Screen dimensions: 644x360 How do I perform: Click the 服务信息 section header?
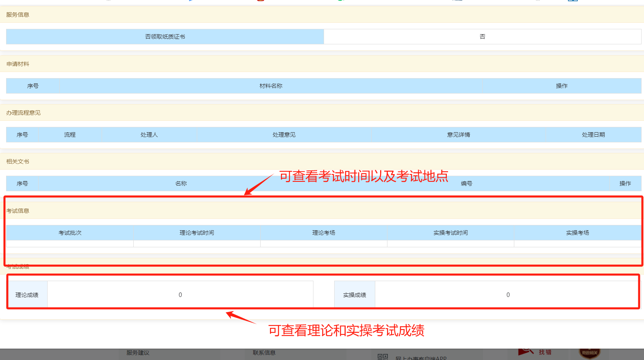click(17, 15)
